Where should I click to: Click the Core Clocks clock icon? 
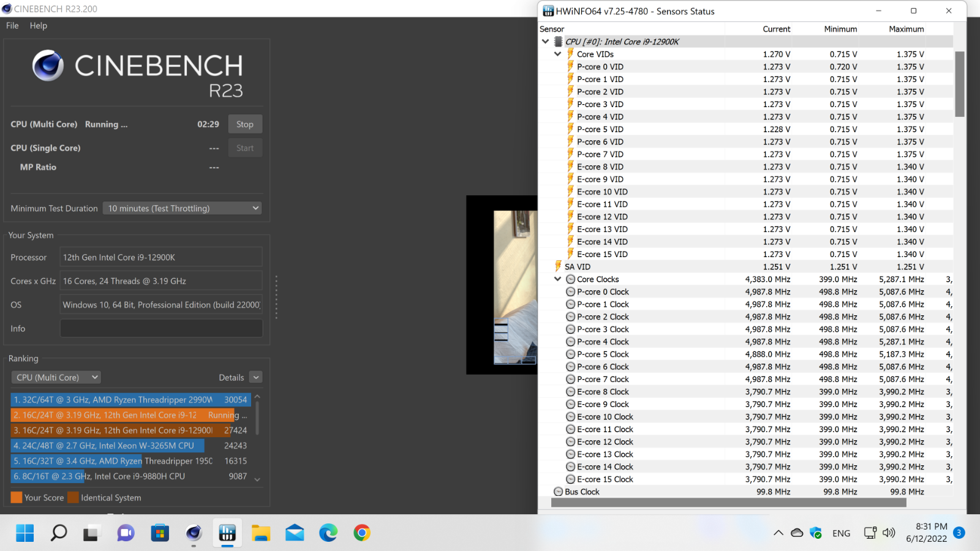570,279
